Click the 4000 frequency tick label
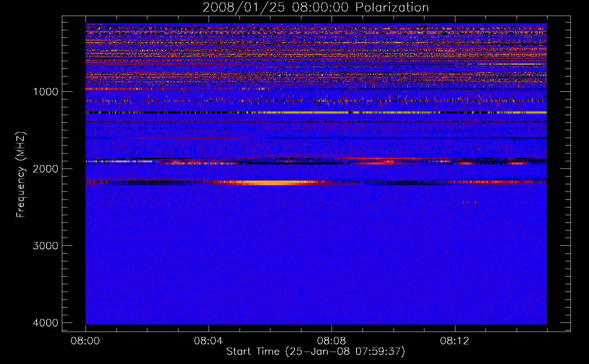589x364 pixels. click(46, 323)
